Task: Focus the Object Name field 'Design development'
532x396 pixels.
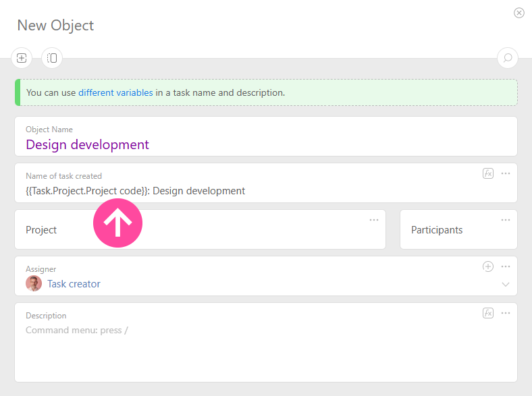Action: point(87,144)
